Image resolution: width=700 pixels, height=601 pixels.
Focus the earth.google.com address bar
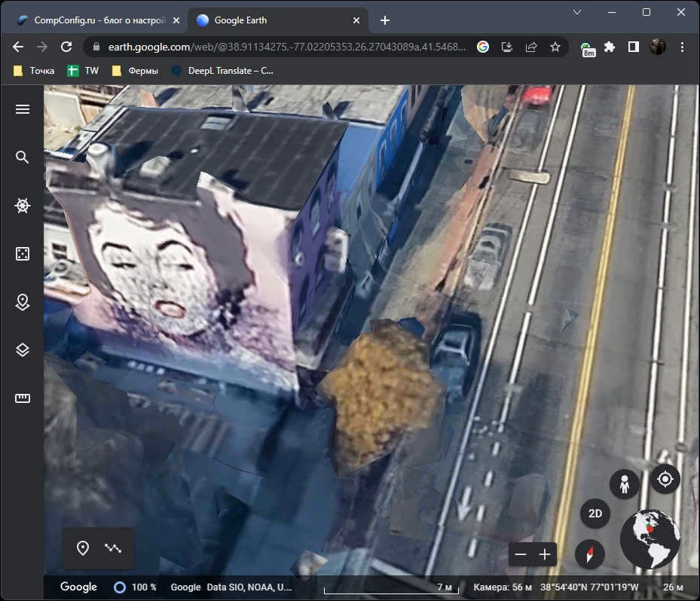(x=286, y=47)
